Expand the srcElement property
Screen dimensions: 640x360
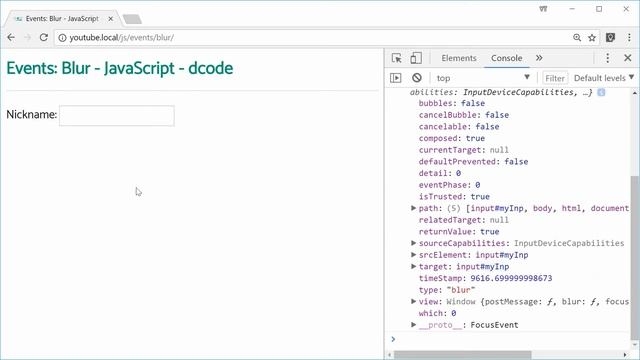pos(413,255)
